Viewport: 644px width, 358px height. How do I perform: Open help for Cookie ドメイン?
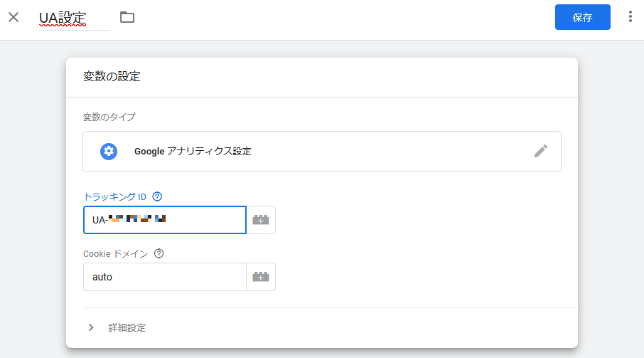[x=159, y=253]
